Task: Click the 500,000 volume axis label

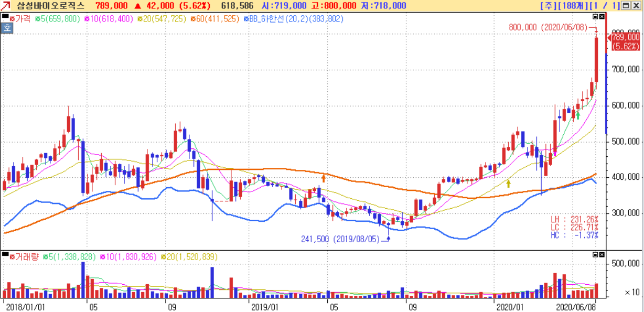Action: tap(625, 263)
